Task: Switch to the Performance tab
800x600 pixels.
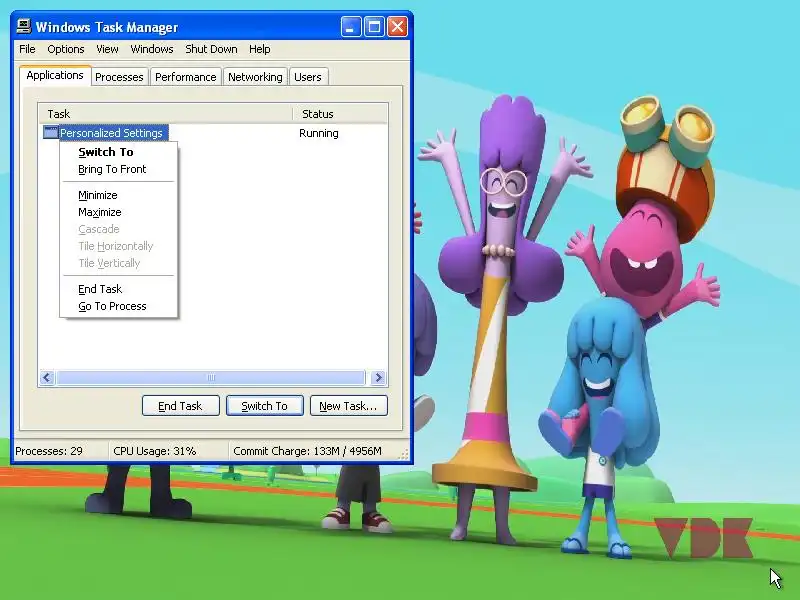Action: tap(186, 77)
